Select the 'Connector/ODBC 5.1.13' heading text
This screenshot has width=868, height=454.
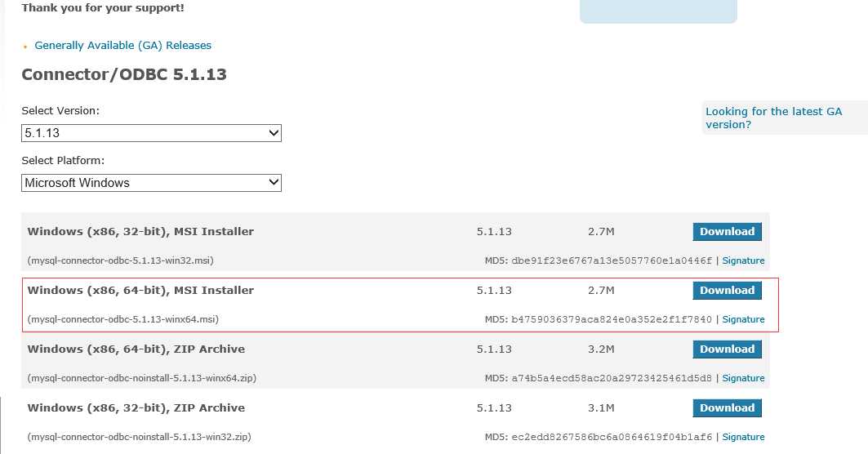tap(124, 74)
